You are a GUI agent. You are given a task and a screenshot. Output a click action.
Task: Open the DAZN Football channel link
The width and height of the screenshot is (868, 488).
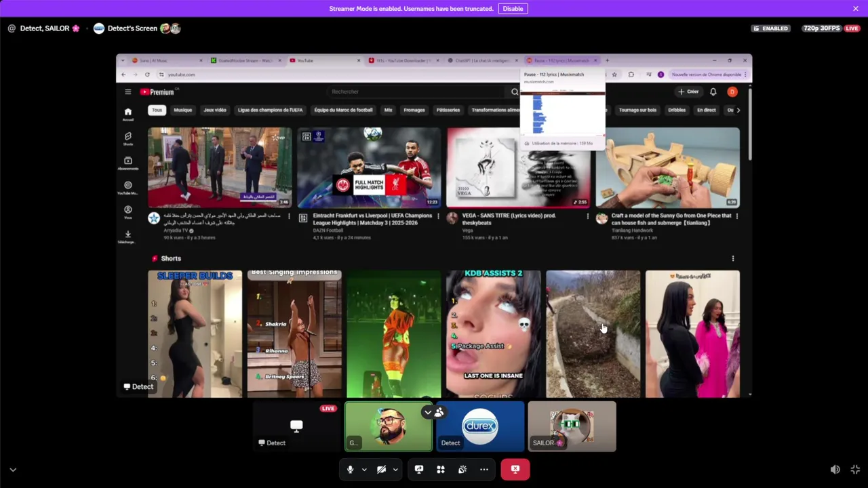pyautogui.click(x=328, y=230)
